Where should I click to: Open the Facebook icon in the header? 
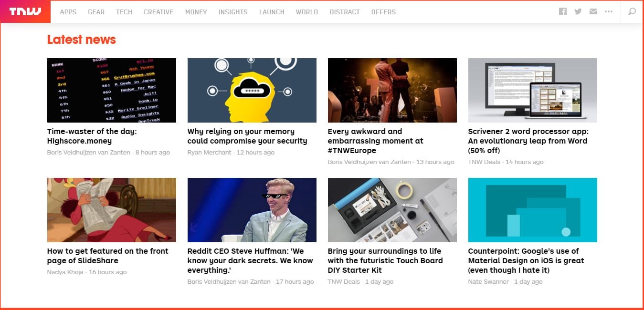[563, 11]
